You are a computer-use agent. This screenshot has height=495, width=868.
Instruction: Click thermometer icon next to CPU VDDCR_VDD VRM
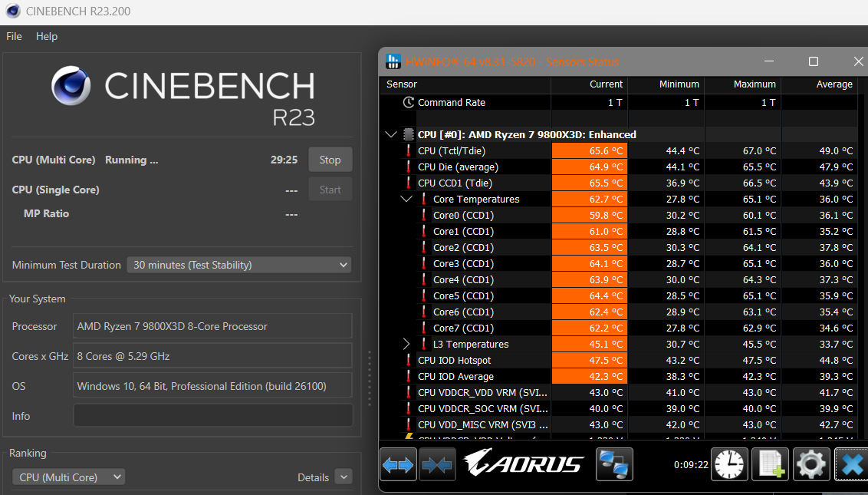pyautogui.click(x=409, y=392)
